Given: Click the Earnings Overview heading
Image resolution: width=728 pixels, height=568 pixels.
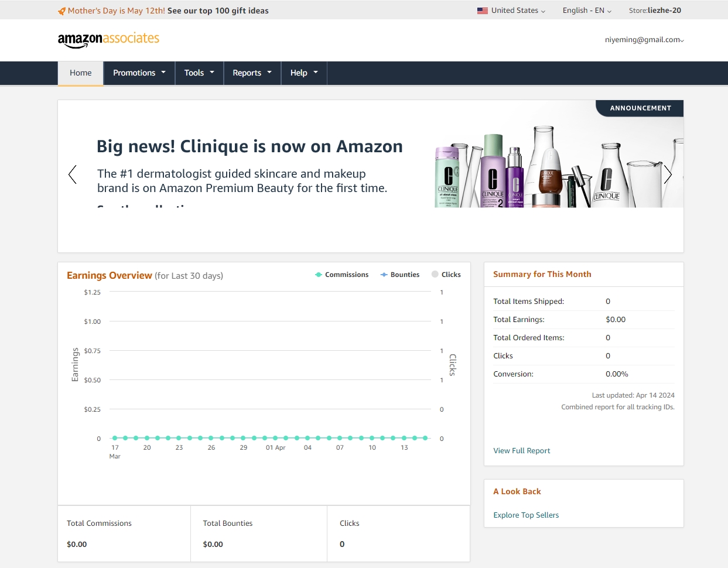Looking at the screenshot, I should click(x=110, y=275).
